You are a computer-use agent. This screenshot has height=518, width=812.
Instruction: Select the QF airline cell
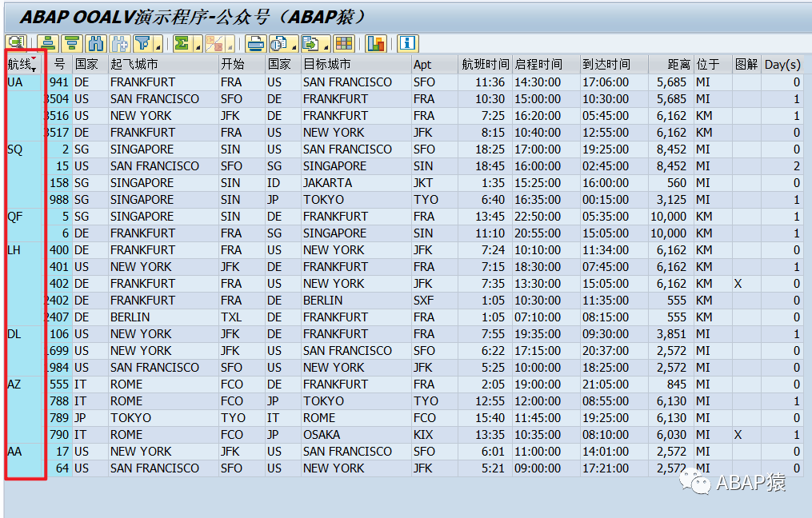[x=24, y=217]
